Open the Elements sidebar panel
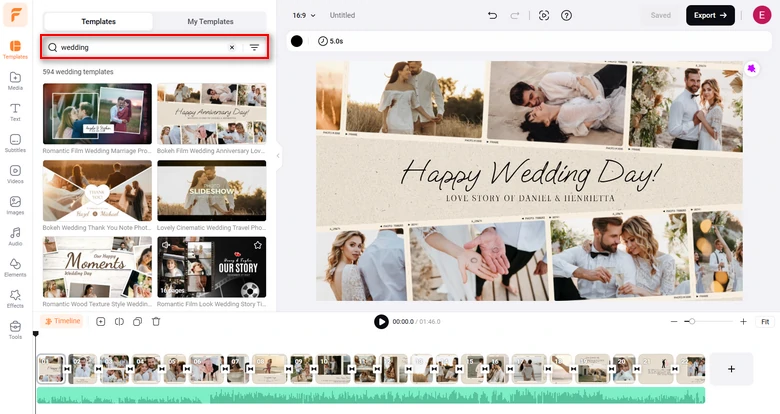 coord(15,267)
